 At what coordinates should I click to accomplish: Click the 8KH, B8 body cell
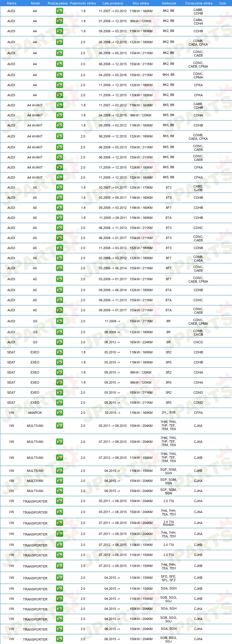pos(169,75)
